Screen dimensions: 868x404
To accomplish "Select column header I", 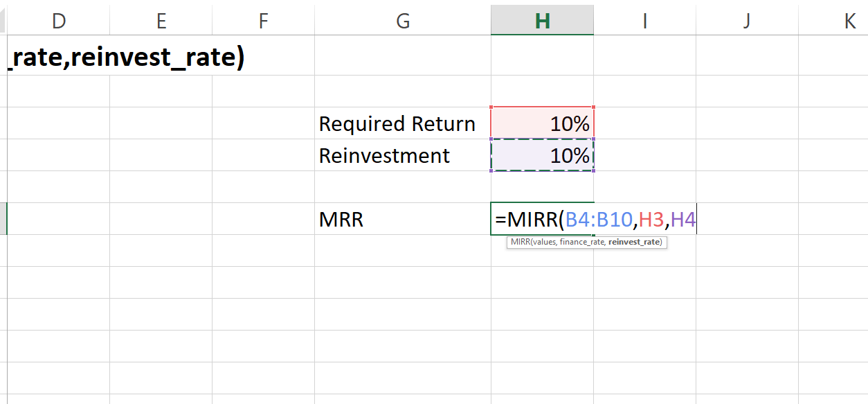I will pos(644,20).
